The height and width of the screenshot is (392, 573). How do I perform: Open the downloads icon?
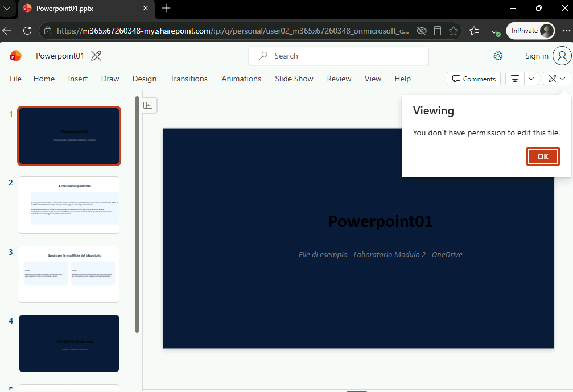[x=495, y=31]
